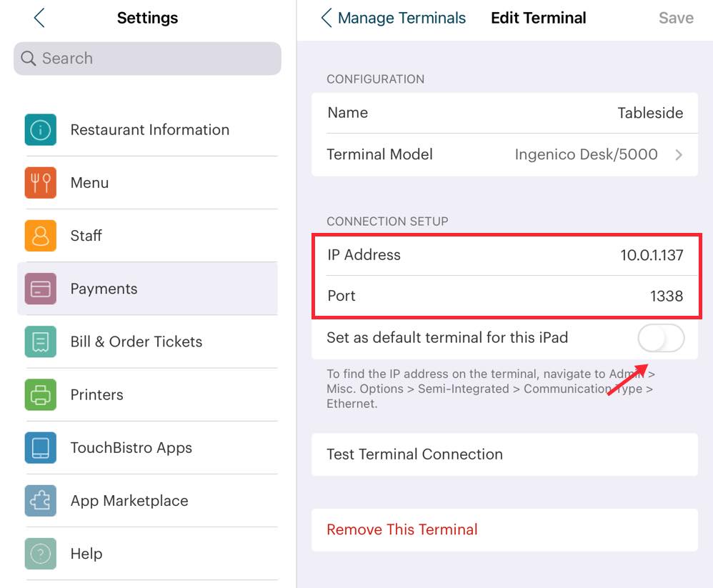Return to Manage Terminals
Screen dimensions: 713x588
[394, 18]
